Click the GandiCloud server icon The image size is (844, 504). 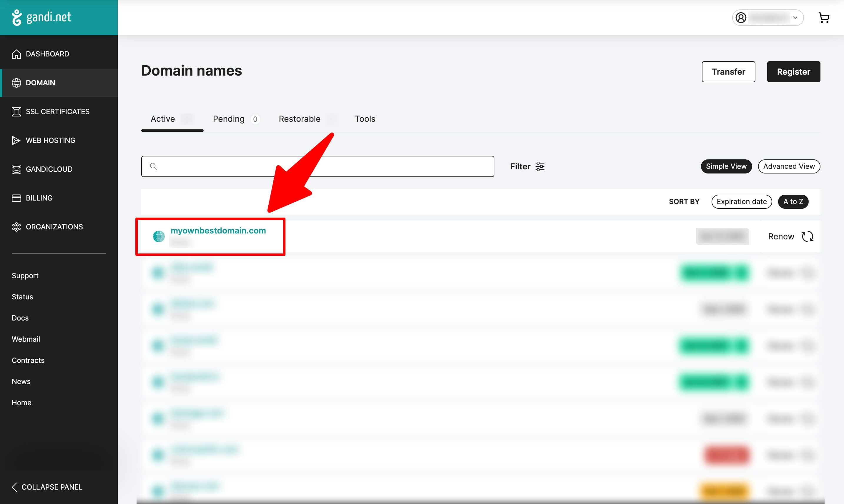tap(16, 169)
